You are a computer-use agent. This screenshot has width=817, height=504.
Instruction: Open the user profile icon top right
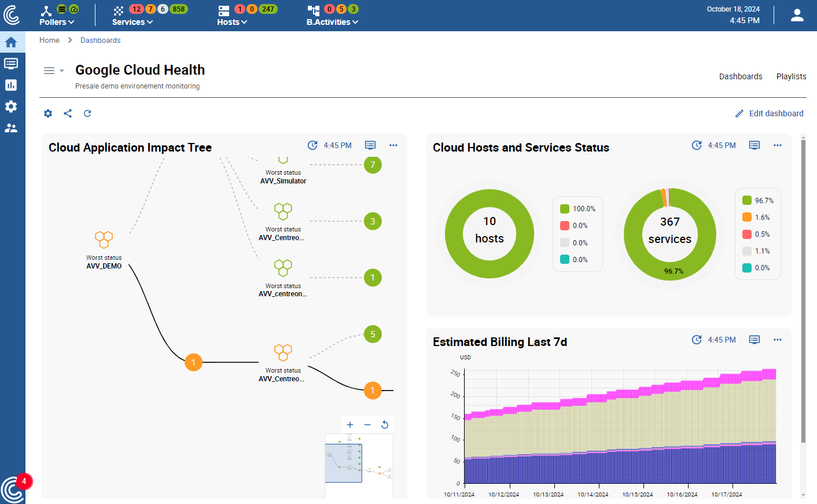click(x=797, y=15)
